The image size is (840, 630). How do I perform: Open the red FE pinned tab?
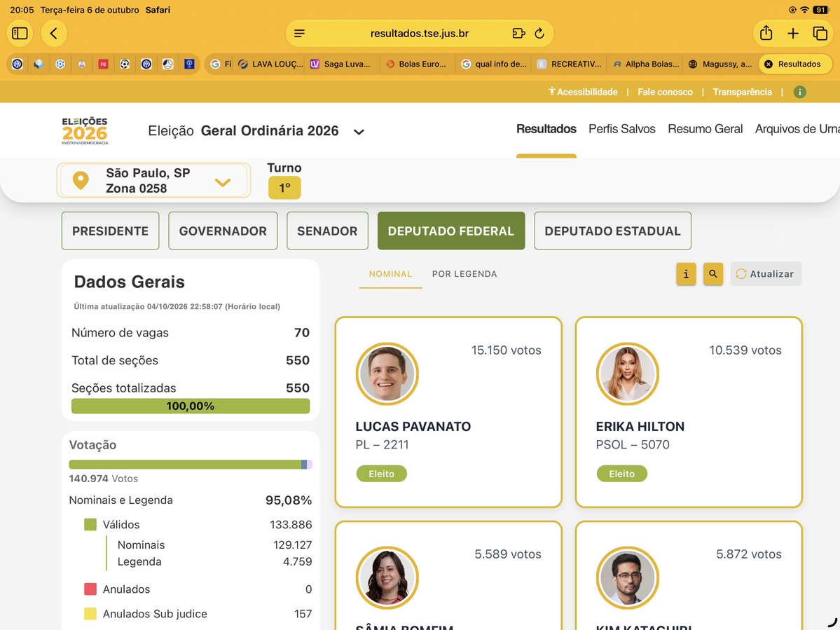tap(103, 64)
